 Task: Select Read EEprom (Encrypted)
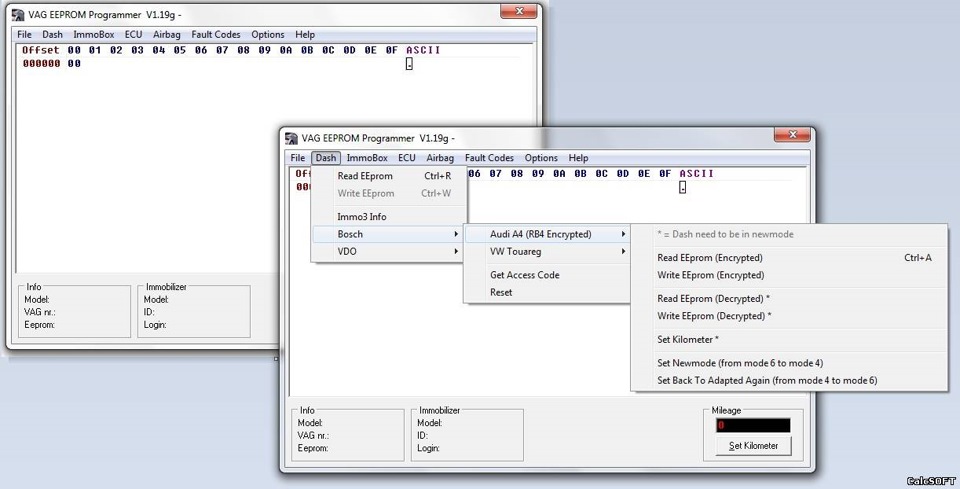[x=790, y=258]
